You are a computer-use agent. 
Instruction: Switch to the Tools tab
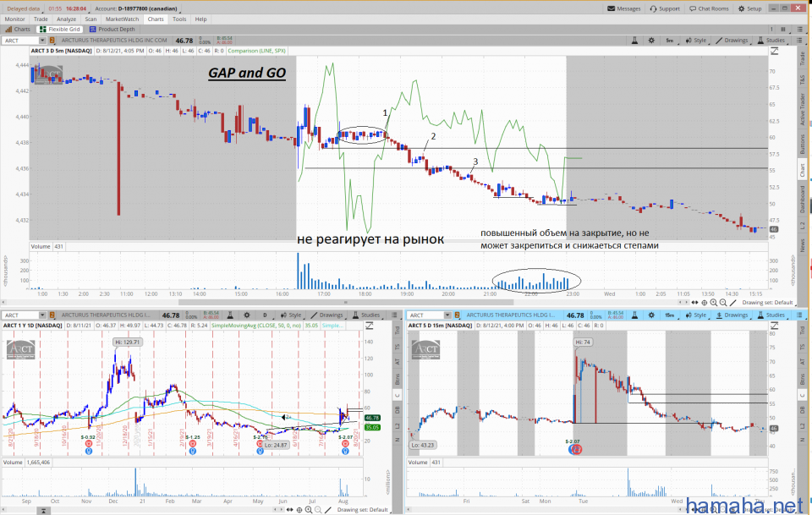(x=179, y=19)
